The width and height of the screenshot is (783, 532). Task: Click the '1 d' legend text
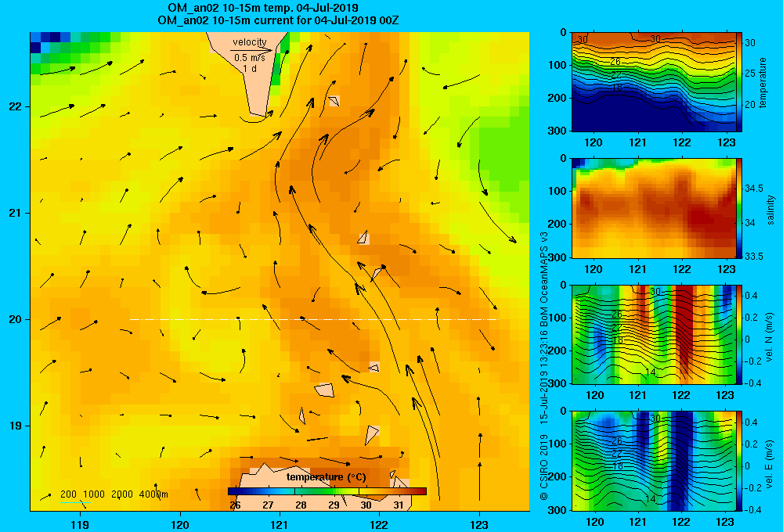point(250,68)
